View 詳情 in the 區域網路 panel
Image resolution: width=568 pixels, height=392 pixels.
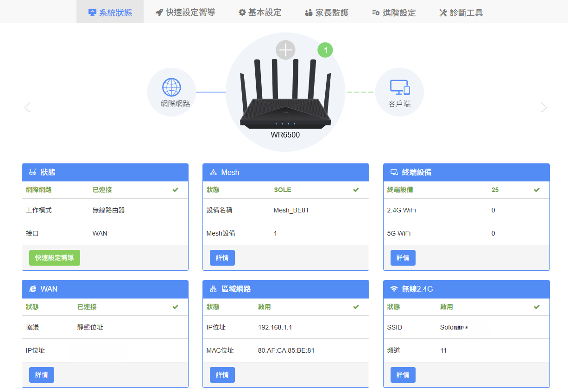pyautogui.click(x=222, y=375)
